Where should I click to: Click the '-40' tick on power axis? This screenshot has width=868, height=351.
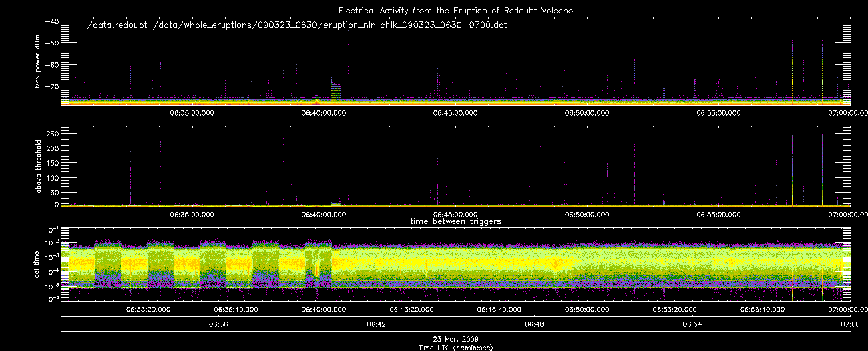point(51,21)
